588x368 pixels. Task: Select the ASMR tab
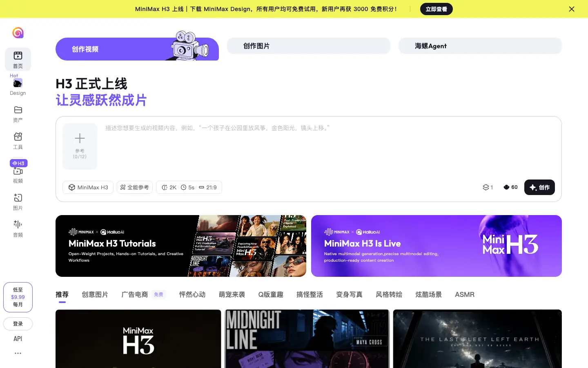coord(465,294)
